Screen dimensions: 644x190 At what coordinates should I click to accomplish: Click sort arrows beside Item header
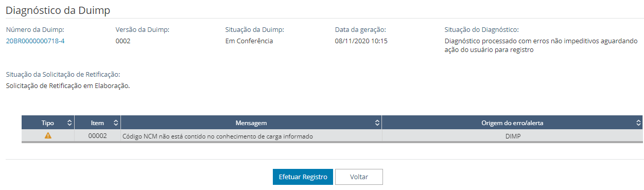click(115, 123)
